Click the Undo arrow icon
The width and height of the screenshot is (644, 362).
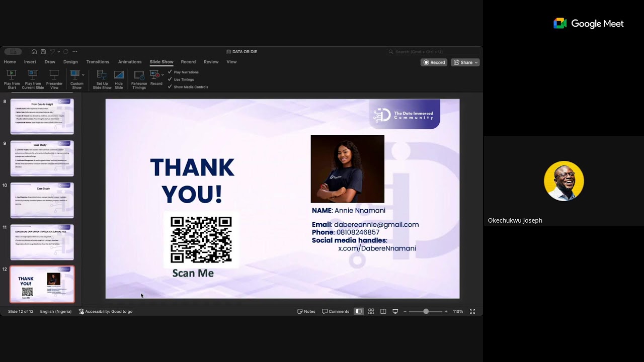pos(52,52)
